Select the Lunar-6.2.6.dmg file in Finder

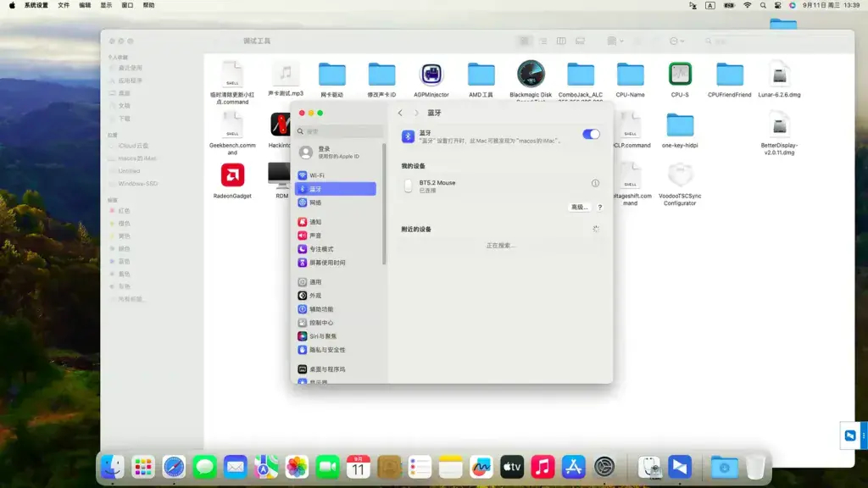point(780,75)
